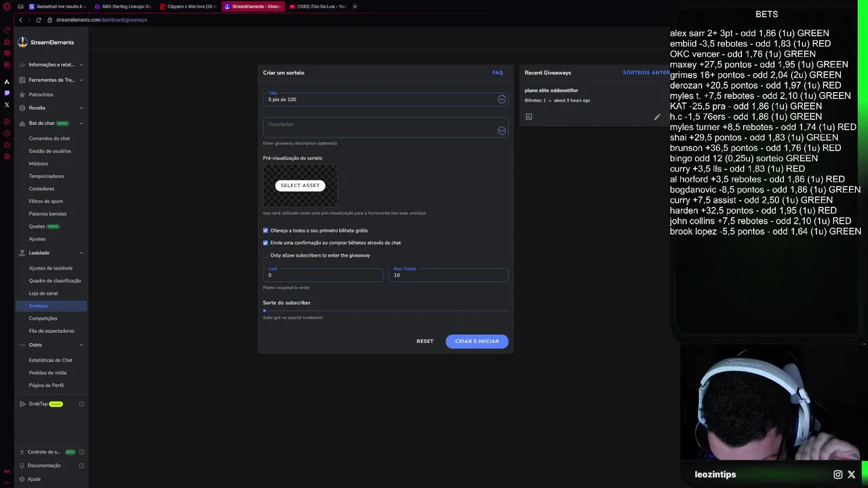Open Loja do canal in the sidebar
The width and height of the screenshot is (868, 488).
click(43, 293)
